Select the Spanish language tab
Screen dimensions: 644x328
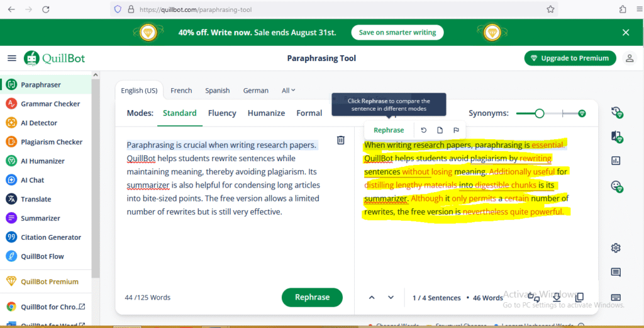tap(217, 91)
